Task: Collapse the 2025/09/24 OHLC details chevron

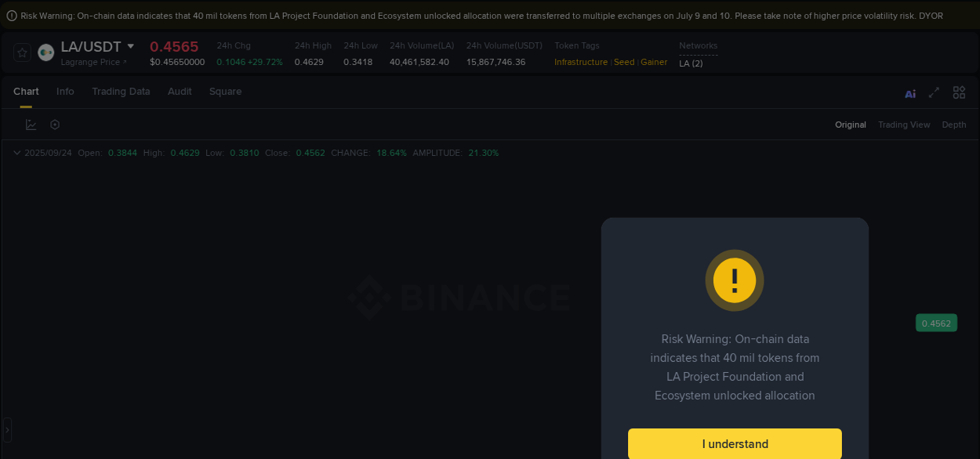Action: click(16, 153)
